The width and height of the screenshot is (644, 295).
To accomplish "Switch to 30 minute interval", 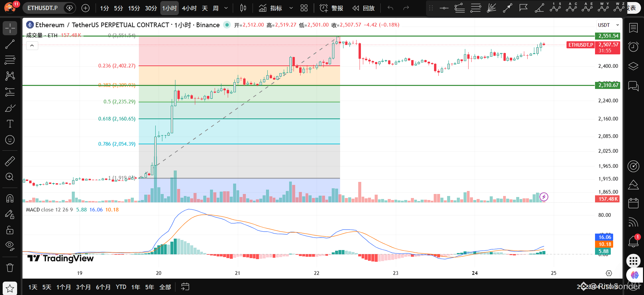I will tap(151, 8).
